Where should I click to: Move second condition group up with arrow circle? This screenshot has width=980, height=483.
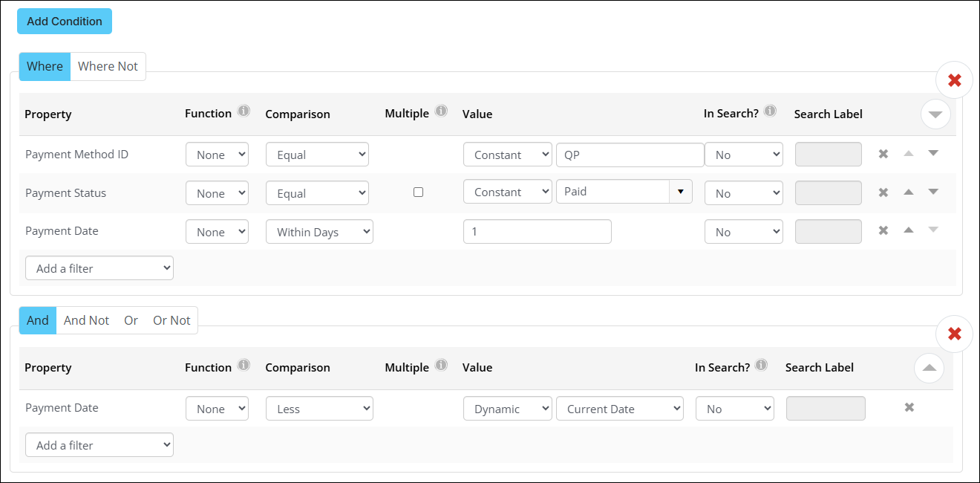click(x=929, y=368)
